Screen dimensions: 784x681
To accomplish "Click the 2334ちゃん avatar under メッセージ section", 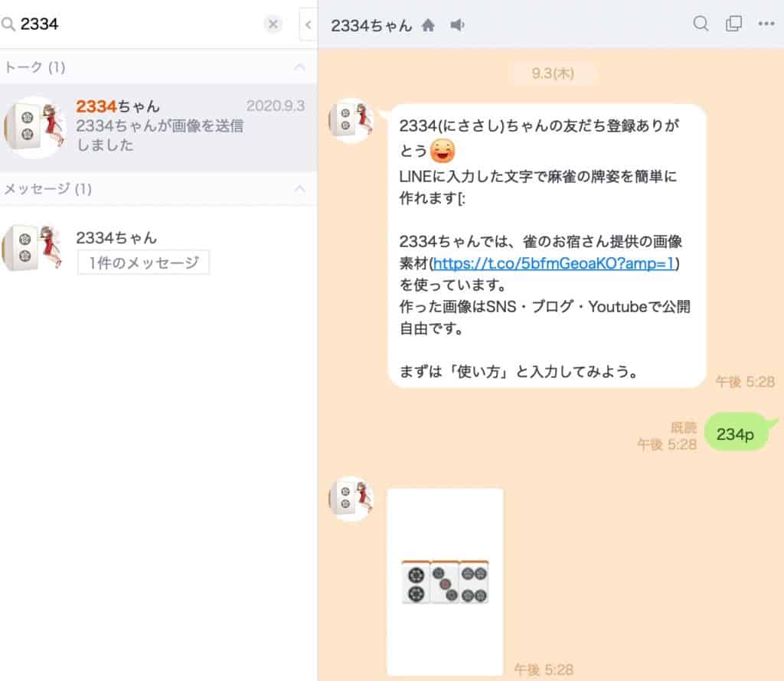I will point(34,248).
